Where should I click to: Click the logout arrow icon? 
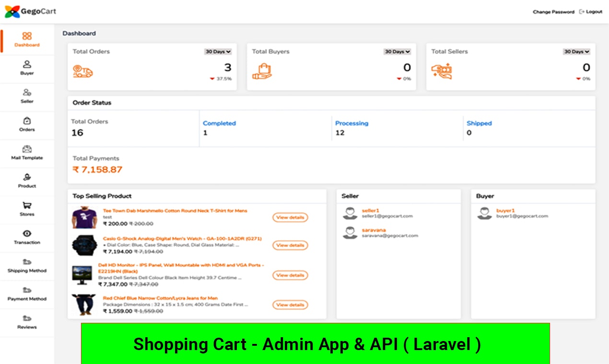click(582, 11)
